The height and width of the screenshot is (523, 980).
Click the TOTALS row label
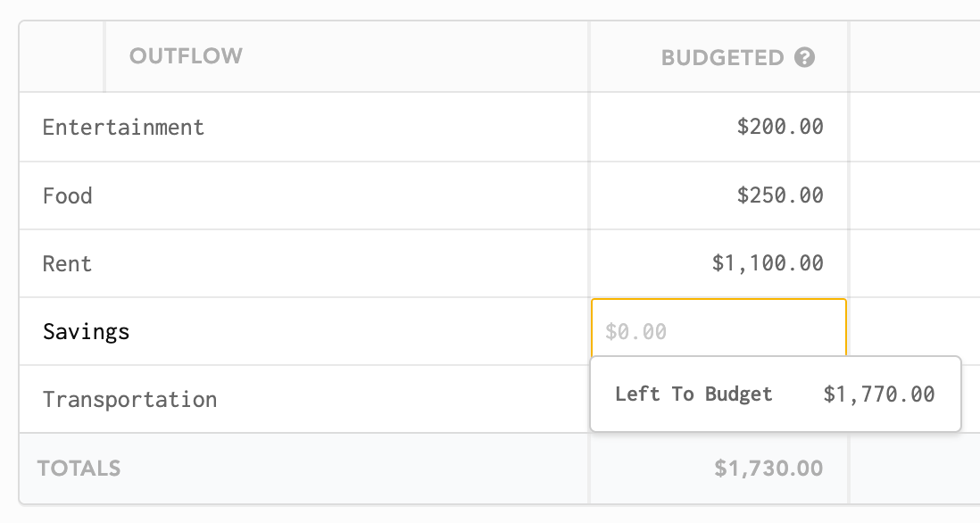click(79, 469)
